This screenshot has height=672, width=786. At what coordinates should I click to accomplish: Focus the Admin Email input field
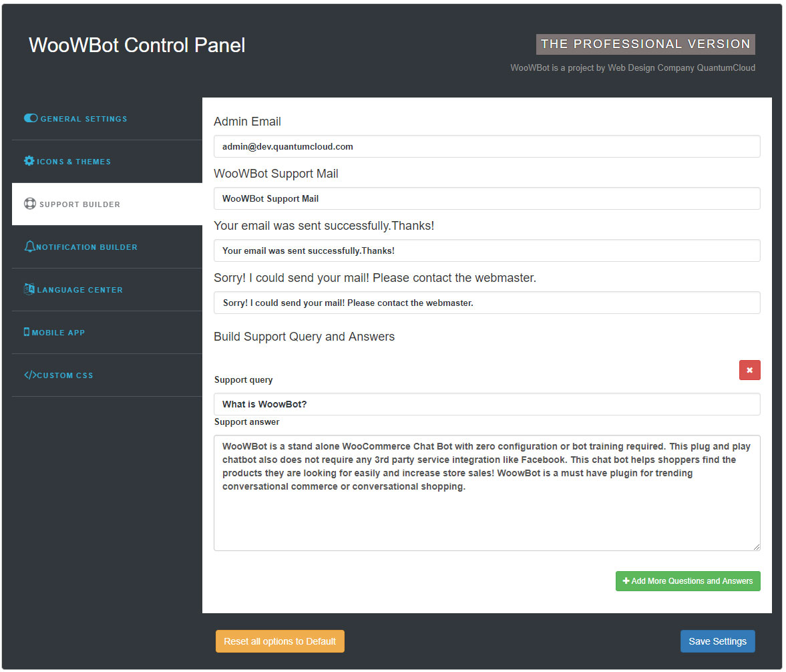coord(487,146)
